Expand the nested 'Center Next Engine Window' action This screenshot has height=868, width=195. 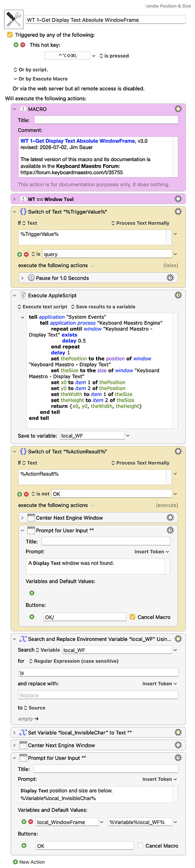[x=22, y=518]
